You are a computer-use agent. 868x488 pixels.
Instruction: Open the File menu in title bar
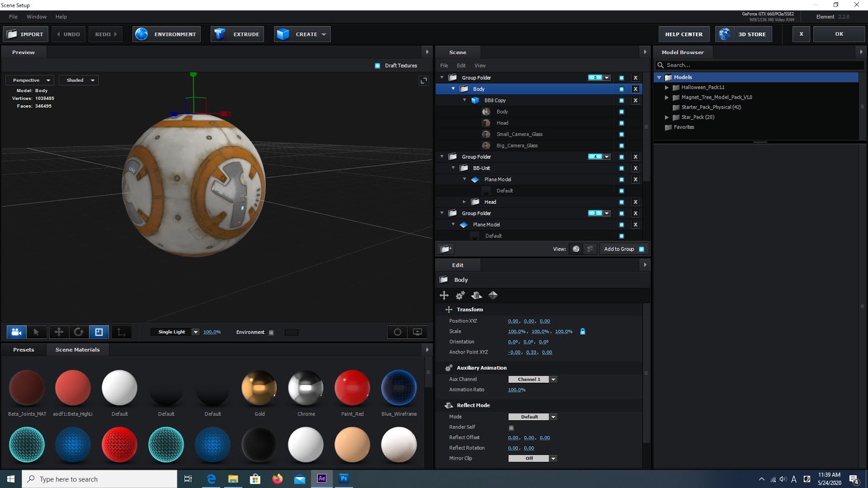pyautogui.click(x=13, y=17)
